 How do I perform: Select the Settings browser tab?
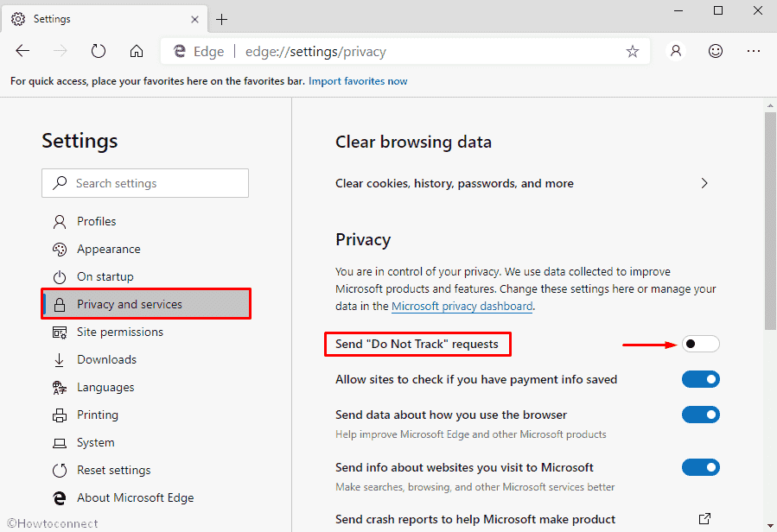tap(104, 19)
